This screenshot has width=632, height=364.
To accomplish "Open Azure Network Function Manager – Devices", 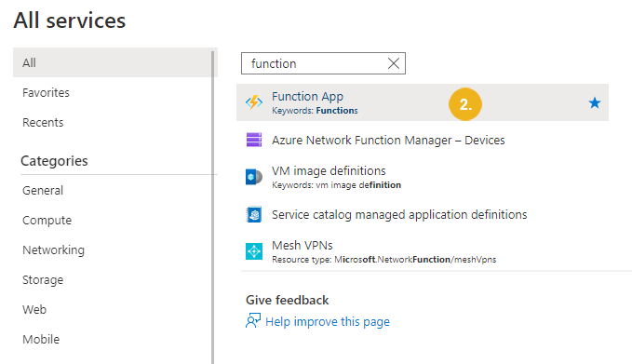I will point(388,141).
